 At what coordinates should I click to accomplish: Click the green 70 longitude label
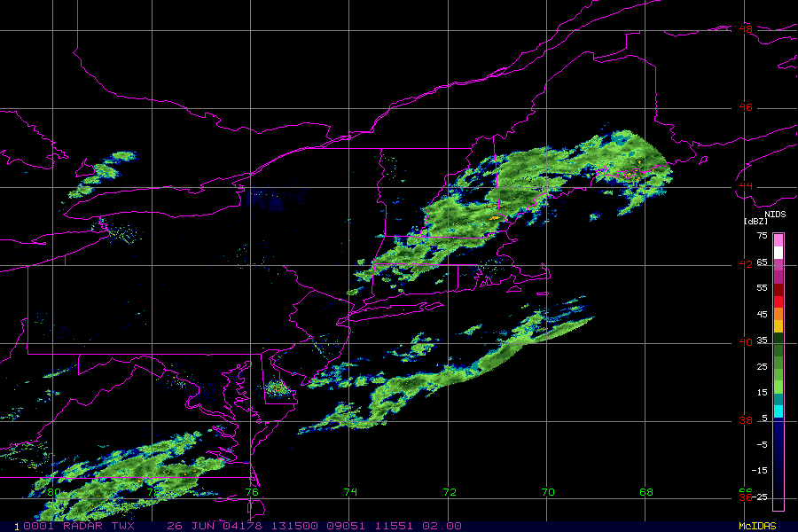(548, 492)
